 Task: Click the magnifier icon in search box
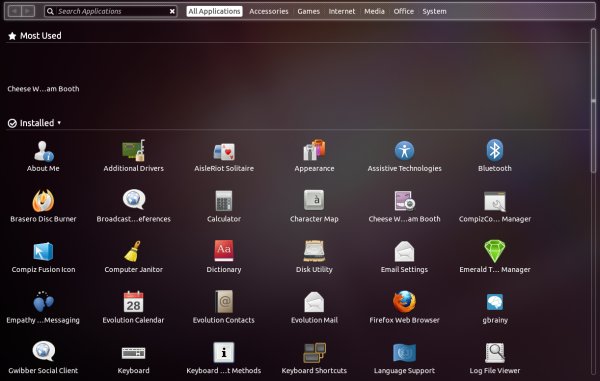pyautogui.click(x=50, y=11)
